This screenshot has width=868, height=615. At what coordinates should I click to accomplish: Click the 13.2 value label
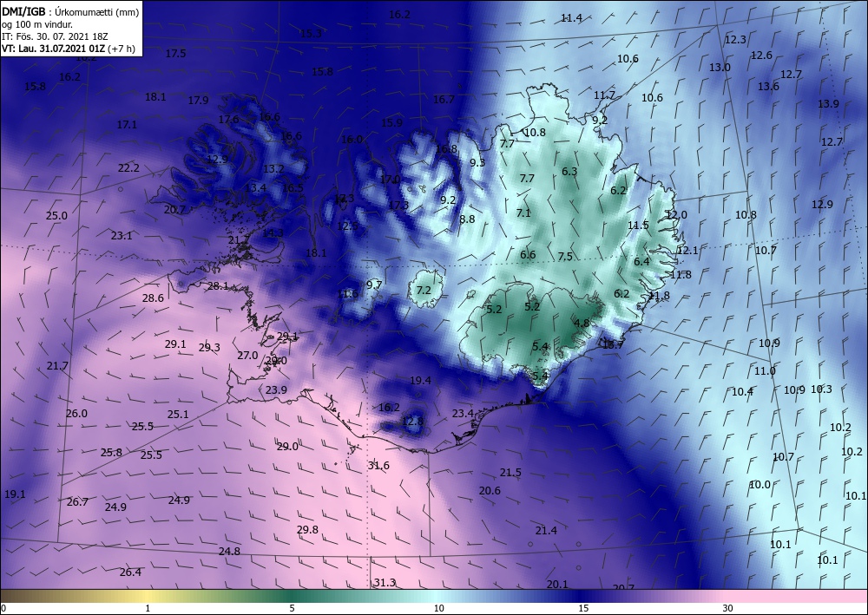273,169
